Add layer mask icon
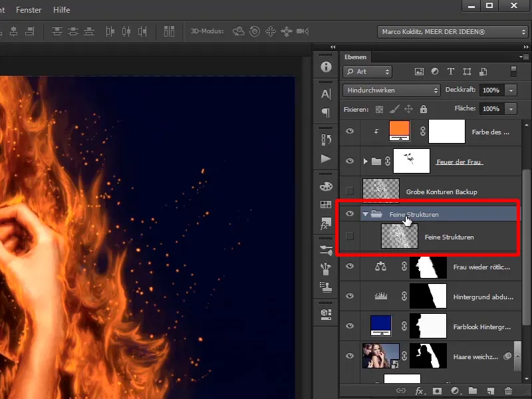 pyautogui.click(x=437, y=391)
